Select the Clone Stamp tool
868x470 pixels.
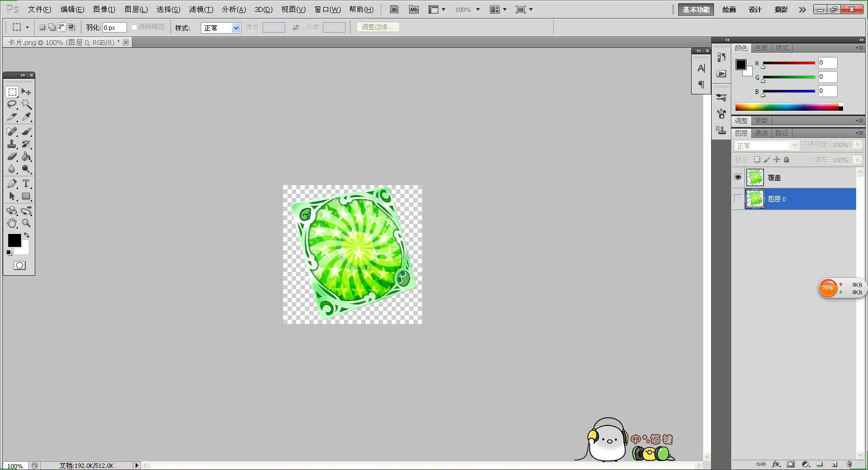[x=12, y=144]
